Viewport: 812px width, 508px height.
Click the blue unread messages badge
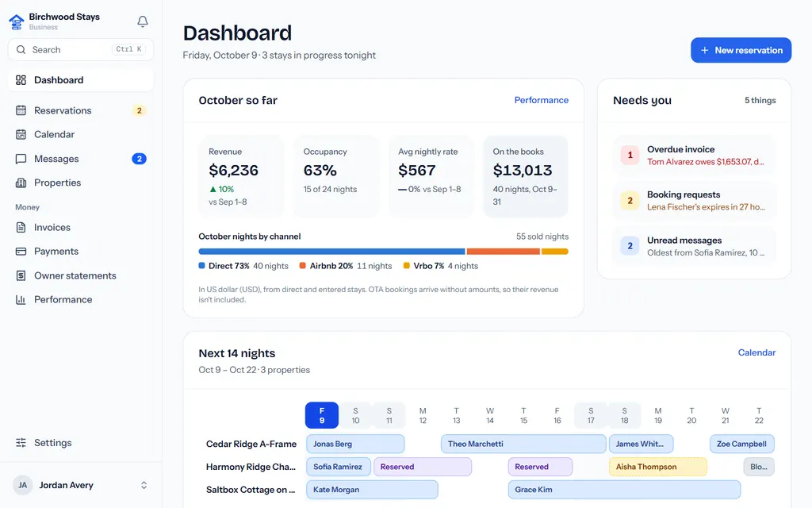(x=630, y=246)
